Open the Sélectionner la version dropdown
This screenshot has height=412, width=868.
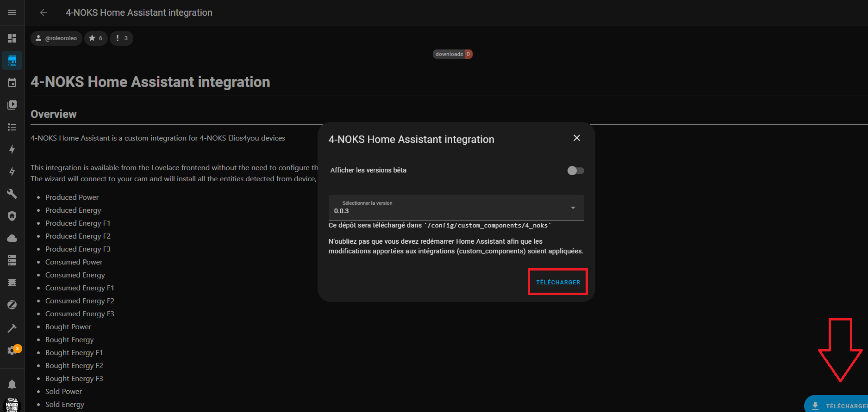pyautogui.click(x=456, y=207)
